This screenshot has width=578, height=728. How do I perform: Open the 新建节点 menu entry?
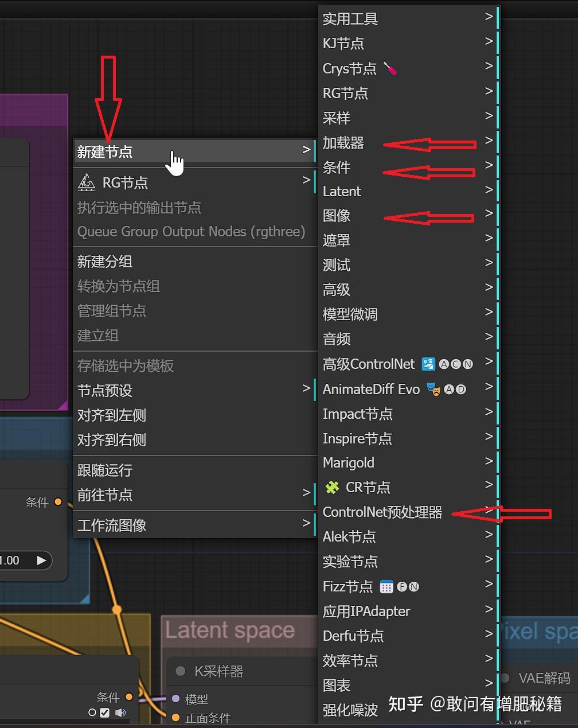click(195, 152)
